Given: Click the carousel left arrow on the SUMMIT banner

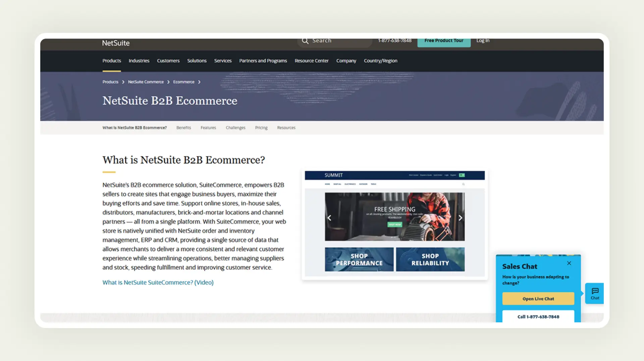Looking at the screenshot, I should point(329,218).
